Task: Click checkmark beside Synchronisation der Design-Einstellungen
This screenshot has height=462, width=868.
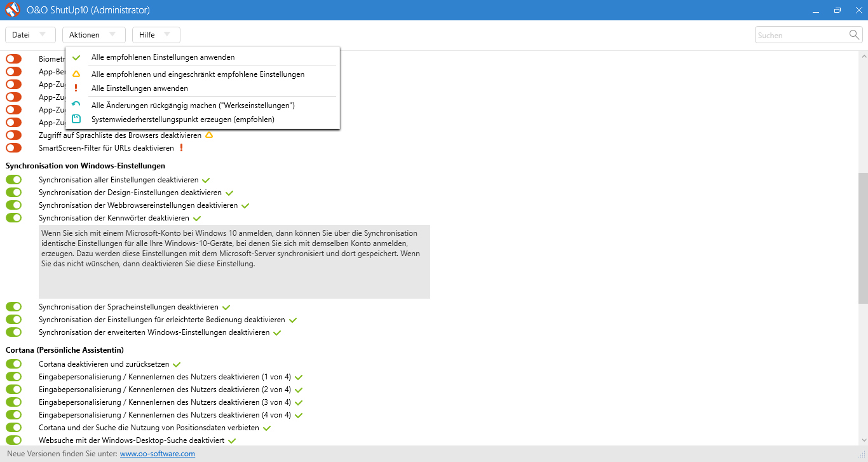Action: [x=229, y=193]
